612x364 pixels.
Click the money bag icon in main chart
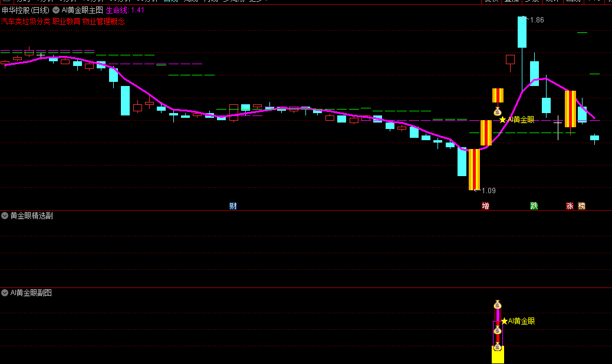pos(498,111)
